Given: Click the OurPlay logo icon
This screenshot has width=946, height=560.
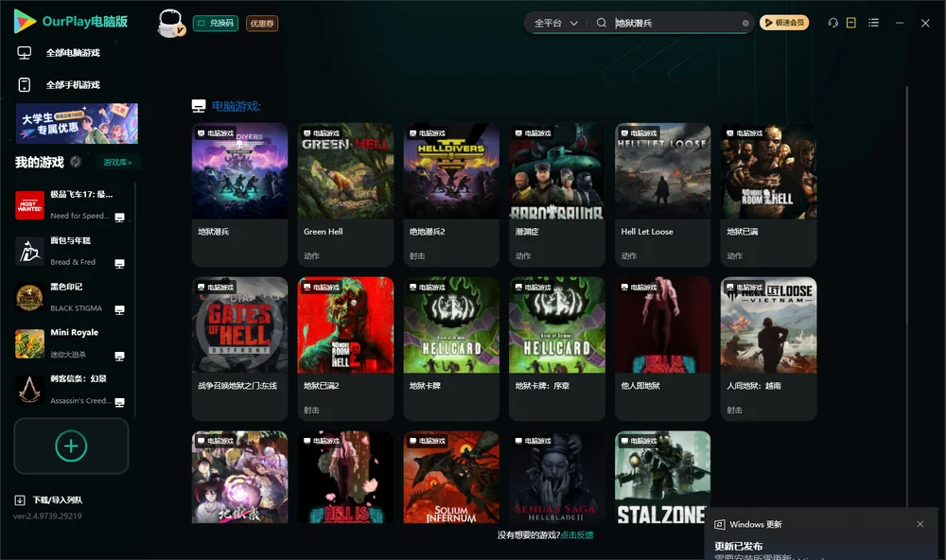Looking at the screenshot, I should 25,22.
